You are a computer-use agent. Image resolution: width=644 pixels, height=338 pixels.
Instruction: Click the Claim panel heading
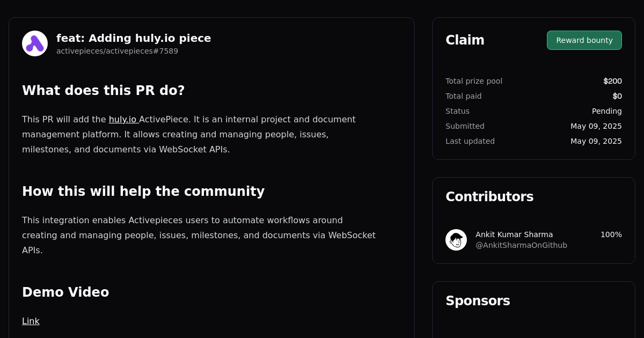(x=465, y=40)
